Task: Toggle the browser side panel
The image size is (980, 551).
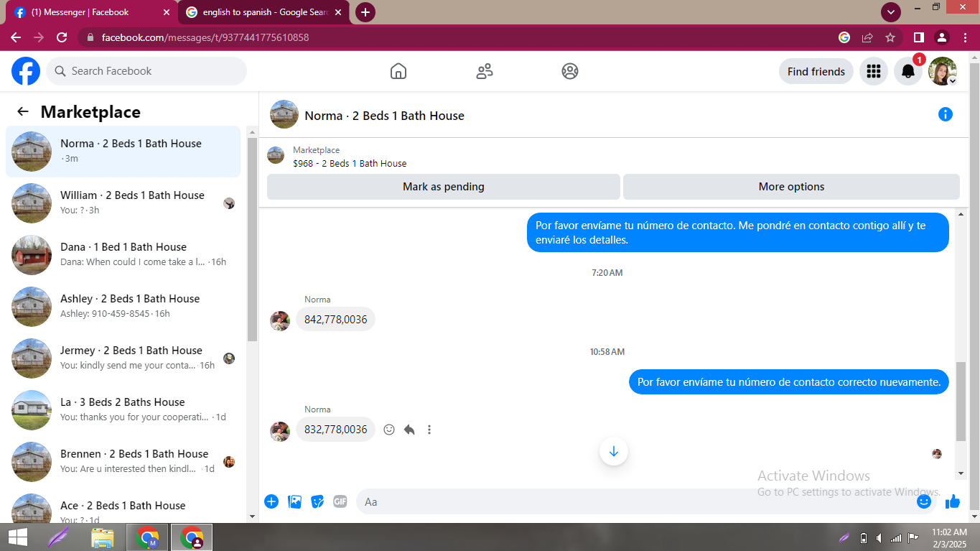Action: [918, 37]
